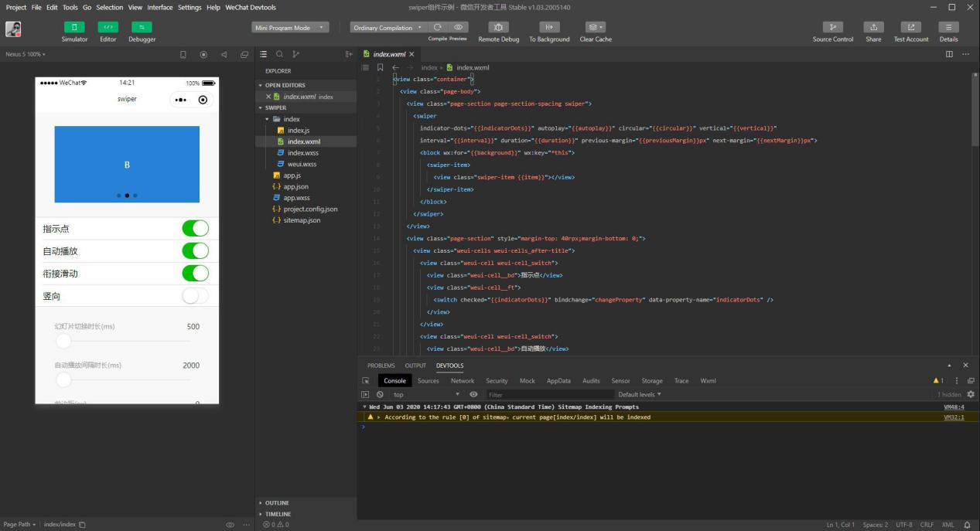Click the Compile refresh icon

438,28
